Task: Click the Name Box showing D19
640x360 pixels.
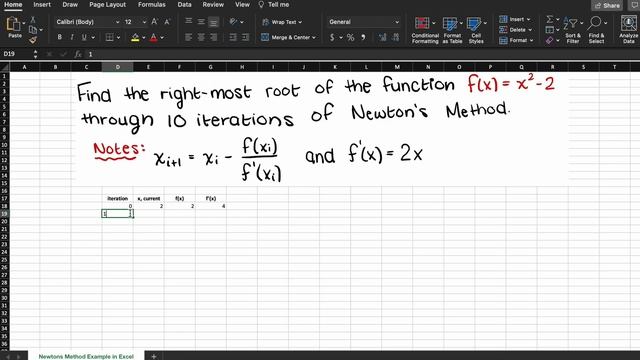Action: [x=16, y=54]
